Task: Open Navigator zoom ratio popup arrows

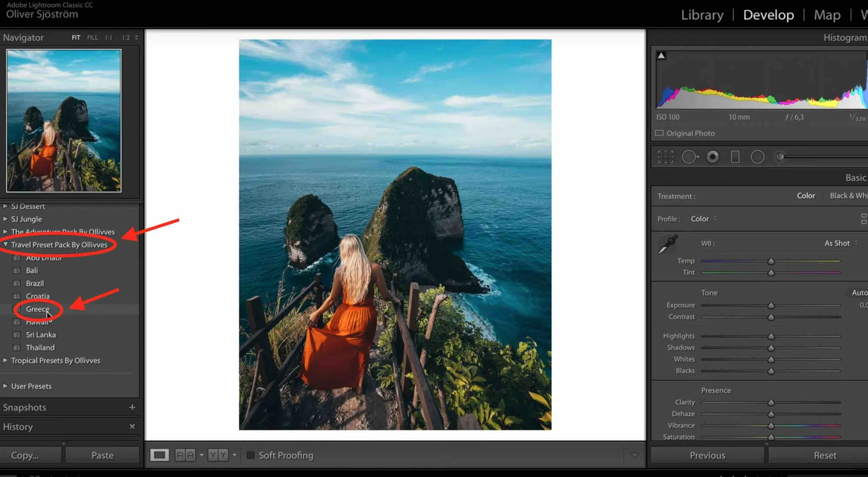Action: (136, 37)
